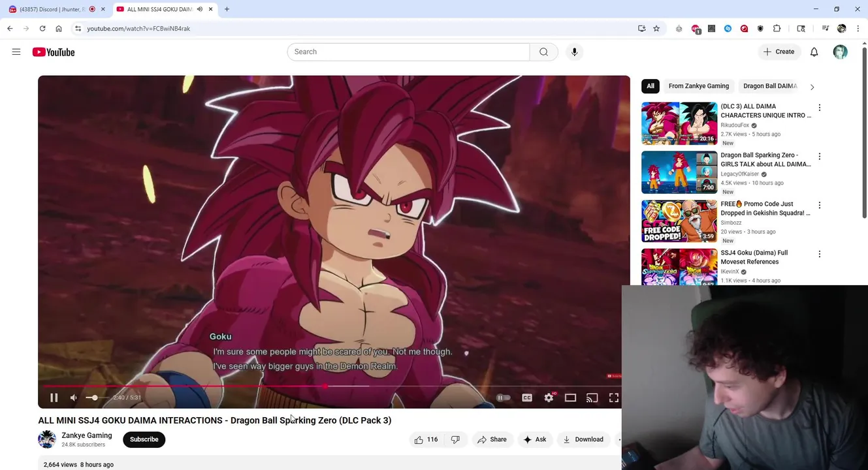Start voice search with microphone icon

[574, 52]
